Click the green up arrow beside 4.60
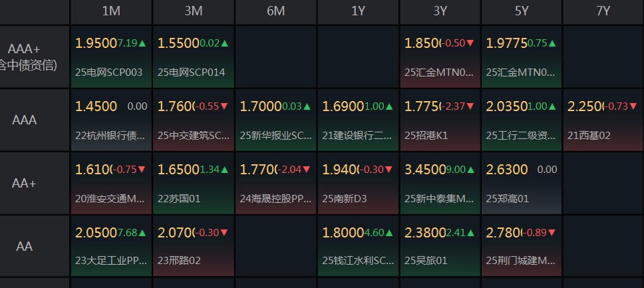The width and height of the screenshot is (644, 288). pyautogui.click(x=389, y=233)
